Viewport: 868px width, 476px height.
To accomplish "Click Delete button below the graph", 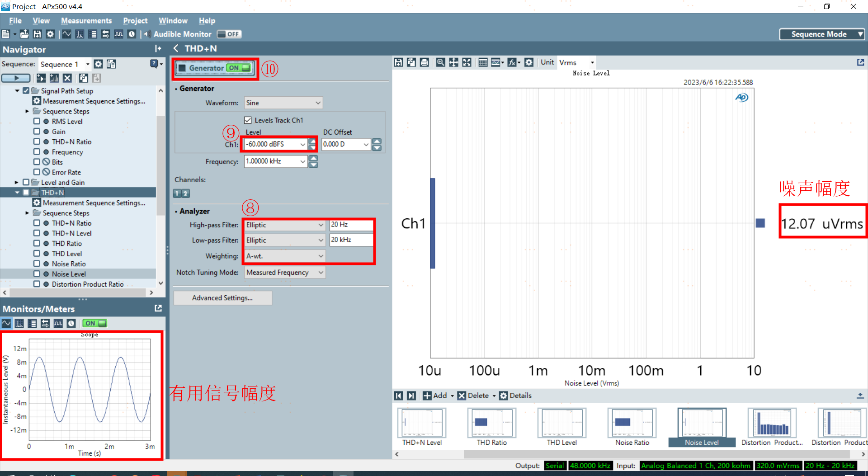I will pyautogui.click(x=473, y=396).
